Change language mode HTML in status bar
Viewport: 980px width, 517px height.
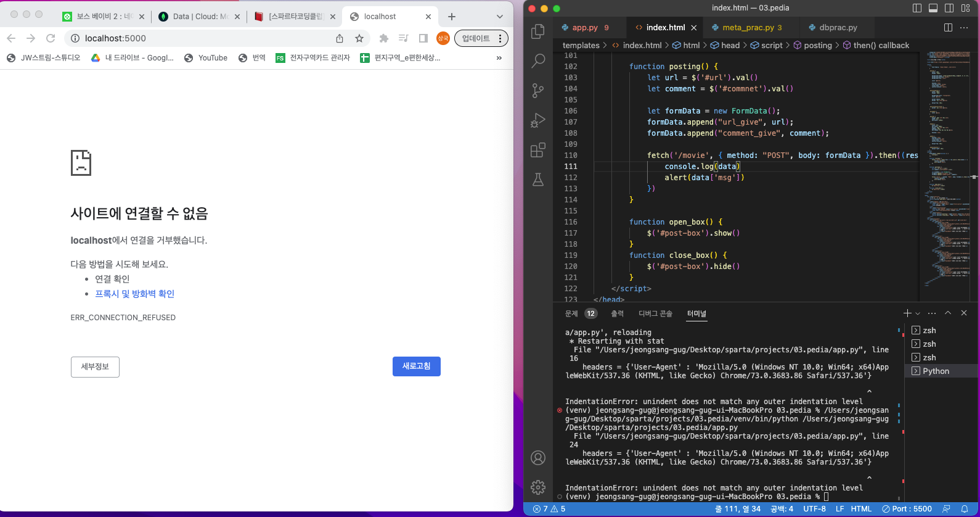[x=861, y=509]
